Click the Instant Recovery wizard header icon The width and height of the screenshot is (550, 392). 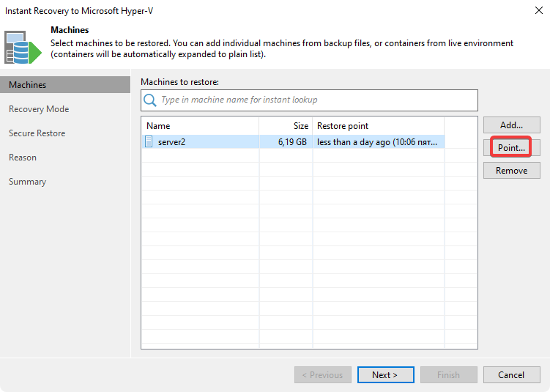(x=23, y=47)
